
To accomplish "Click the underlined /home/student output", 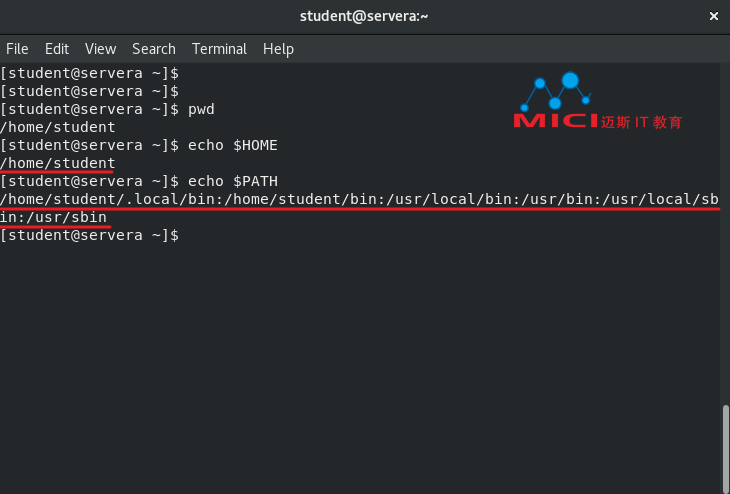I will [x=58, y=163].
